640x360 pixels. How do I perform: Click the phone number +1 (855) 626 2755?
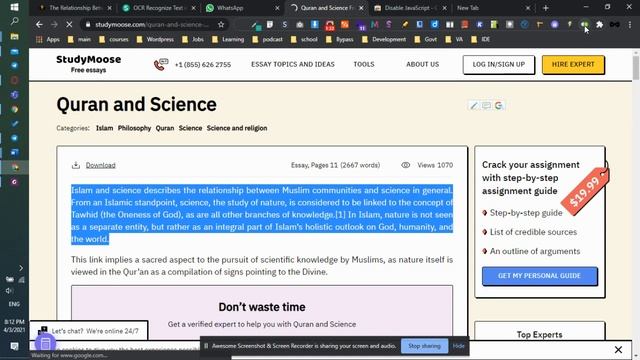pyautogui.click(x=203, y=64)
